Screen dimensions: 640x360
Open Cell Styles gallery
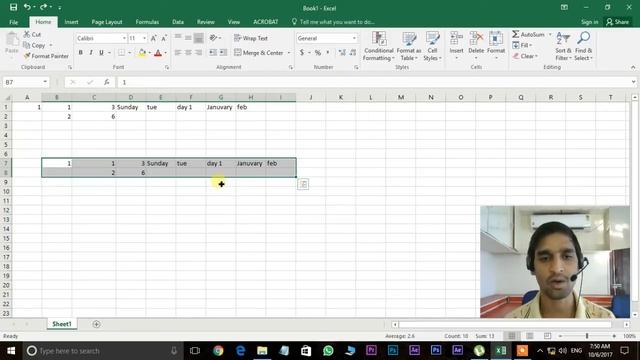(432, 46)
